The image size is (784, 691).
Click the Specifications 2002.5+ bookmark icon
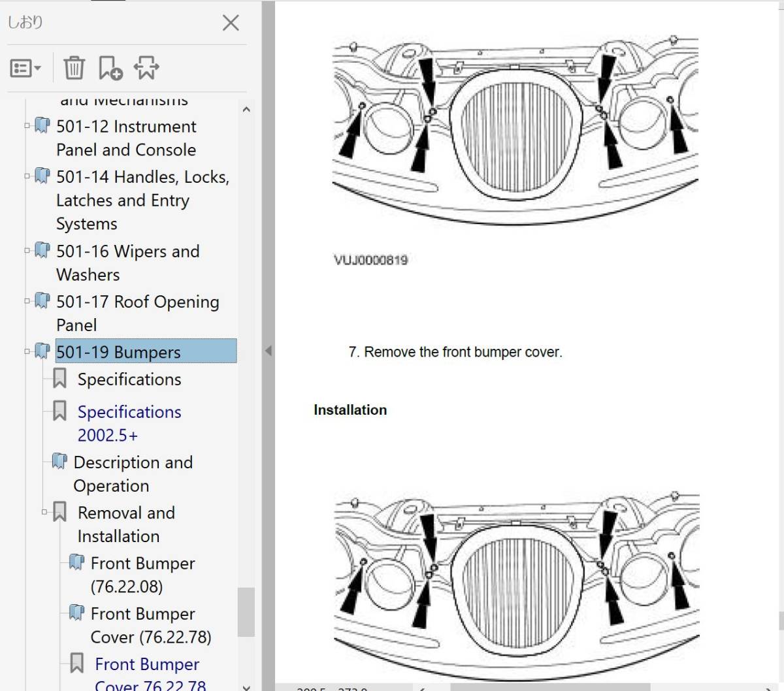click(x=59, y=411)
